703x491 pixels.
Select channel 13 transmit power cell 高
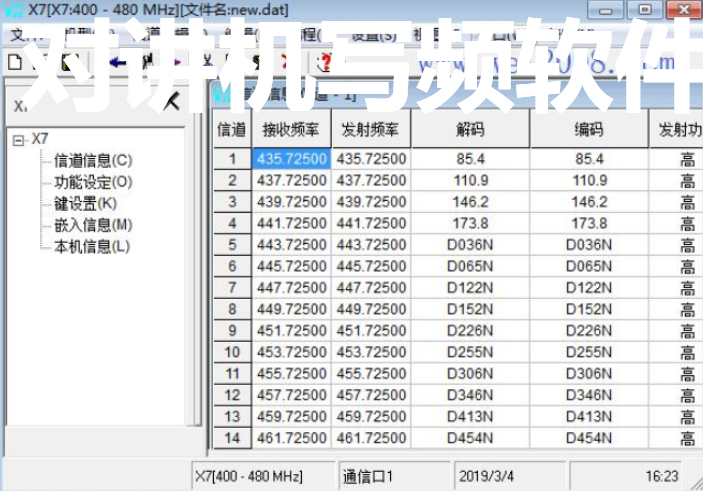pos(676,417)
